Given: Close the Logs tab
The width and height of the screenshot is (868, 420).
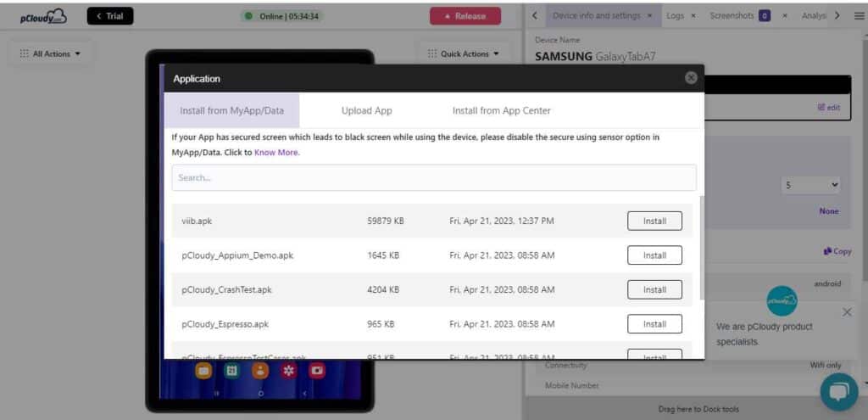Looking at the screenshot, I should (693, 16).
